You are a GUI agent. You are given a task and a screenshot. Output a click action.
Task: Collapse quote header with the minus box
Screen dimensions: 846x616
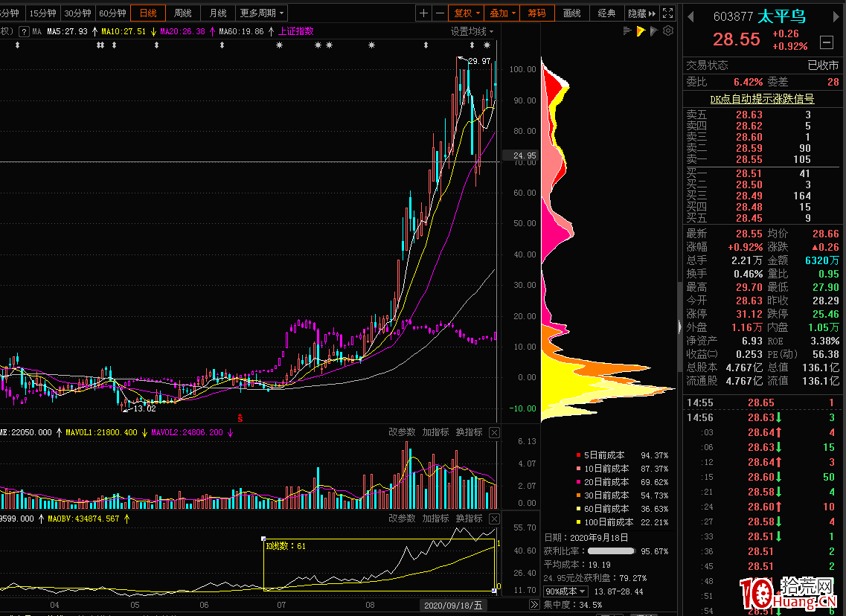826,42
